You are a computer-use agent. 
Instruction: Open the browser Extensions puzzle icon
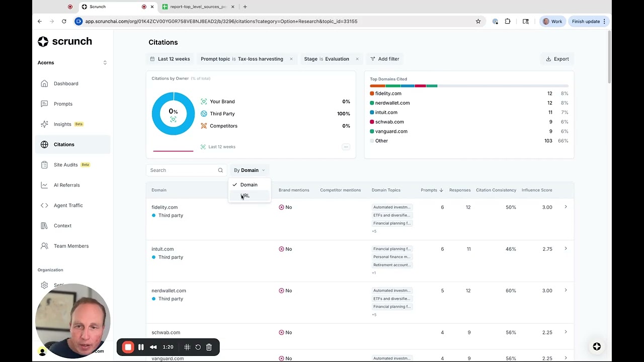508,21
